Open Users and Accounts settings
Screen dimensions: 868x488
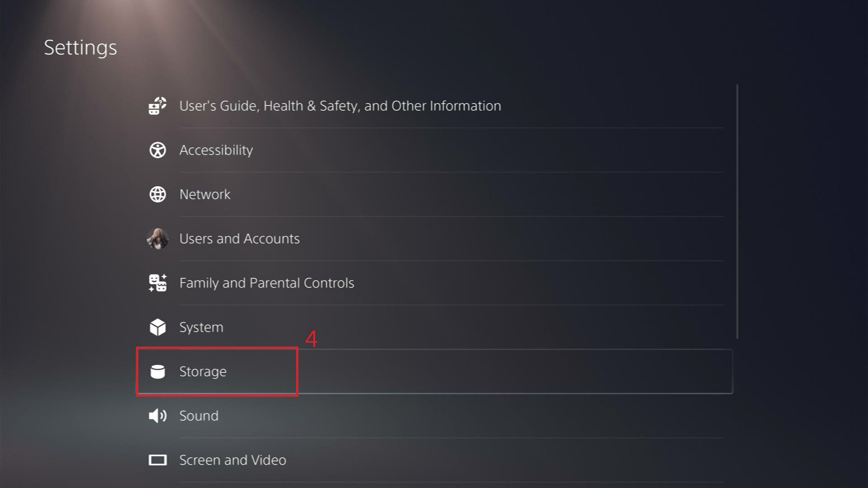click(238, 238)
